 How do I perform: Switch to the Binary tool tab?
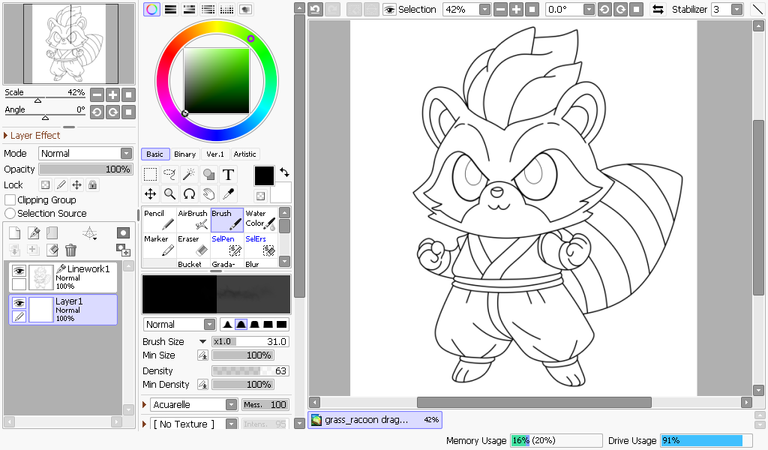click(185, 154)
